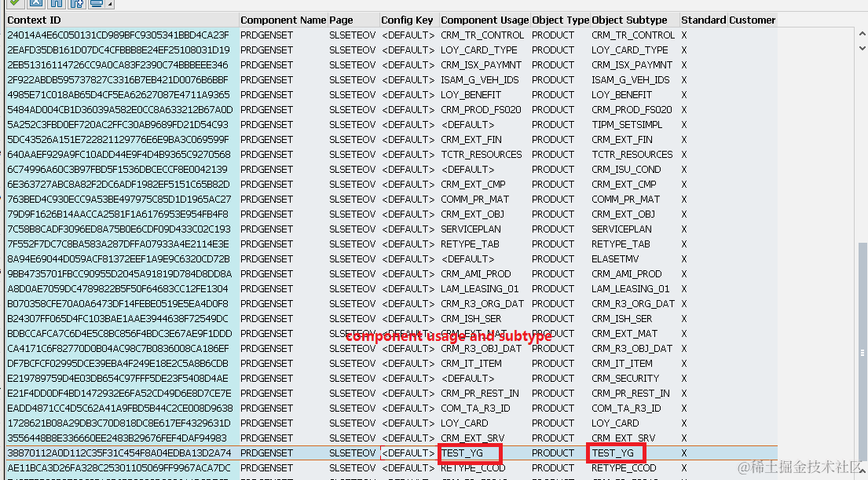Click the green checkmark toolbar icon
Viewport: 868px width, 480px height.
[15, 3]
